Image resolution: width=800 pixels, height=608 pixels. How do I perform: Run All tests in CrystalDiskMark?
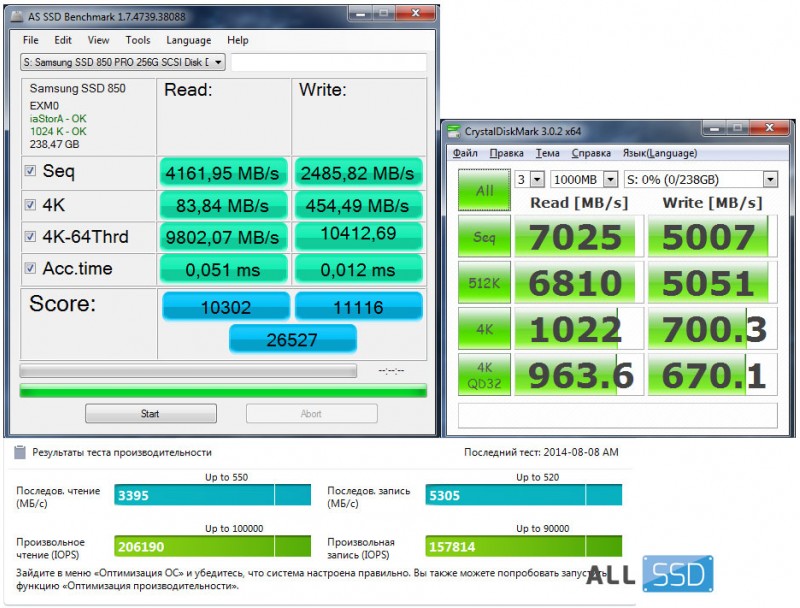(484, 190)
